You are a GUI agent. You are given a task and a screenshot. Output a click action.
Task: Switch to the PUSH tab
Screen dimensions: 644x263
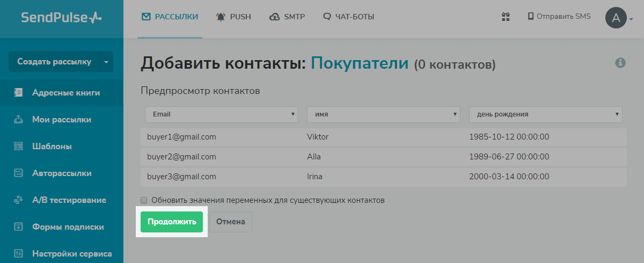pyautogui.click(x=233, y=17)
